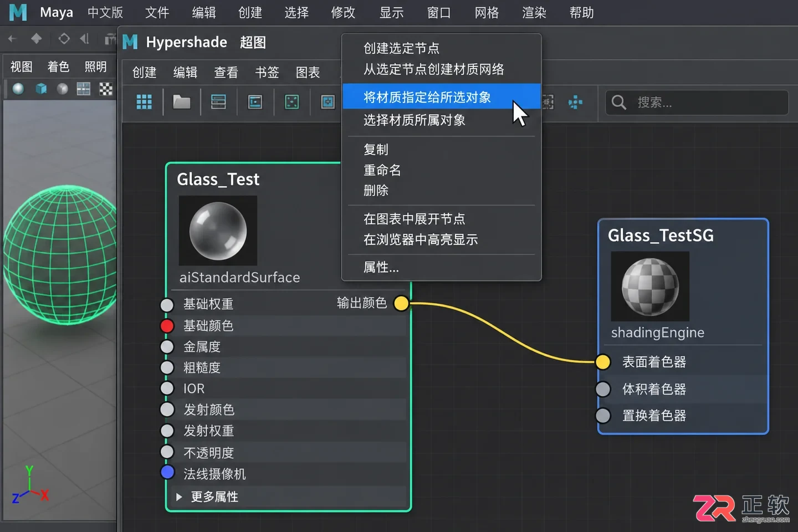Image resolution: width=798 pixels, height=532 pixels.
Task: Click the blue cube icon in viewport toolbar
Action: [x=41, y=89]
